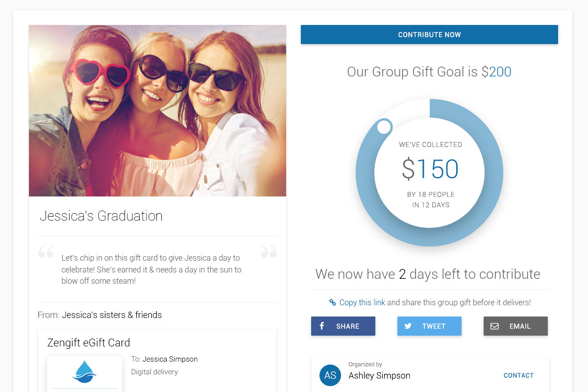This screenshot has height=392, width=588.
Task: Click the envelope icon on Email button
Action: (494, 326)
